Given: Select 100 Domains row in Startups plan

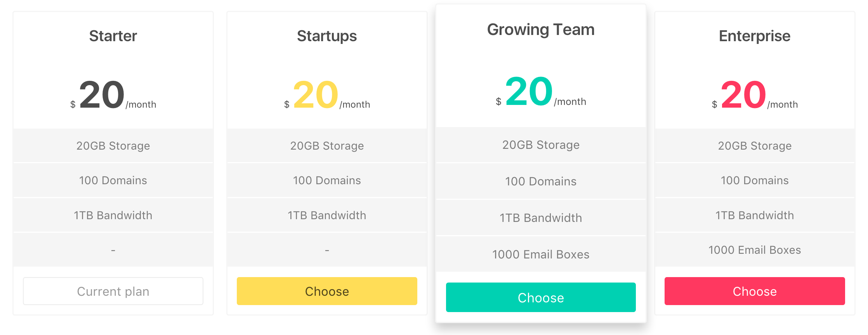Looking at the screenshot, I should tap(326, 180).
